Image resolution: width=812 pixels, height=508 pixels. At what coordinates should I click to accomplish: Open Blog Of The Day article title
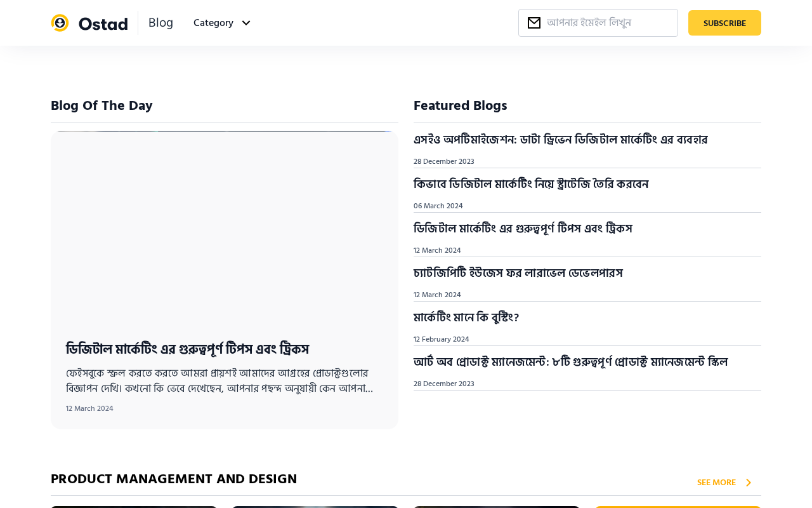point(188,349)
